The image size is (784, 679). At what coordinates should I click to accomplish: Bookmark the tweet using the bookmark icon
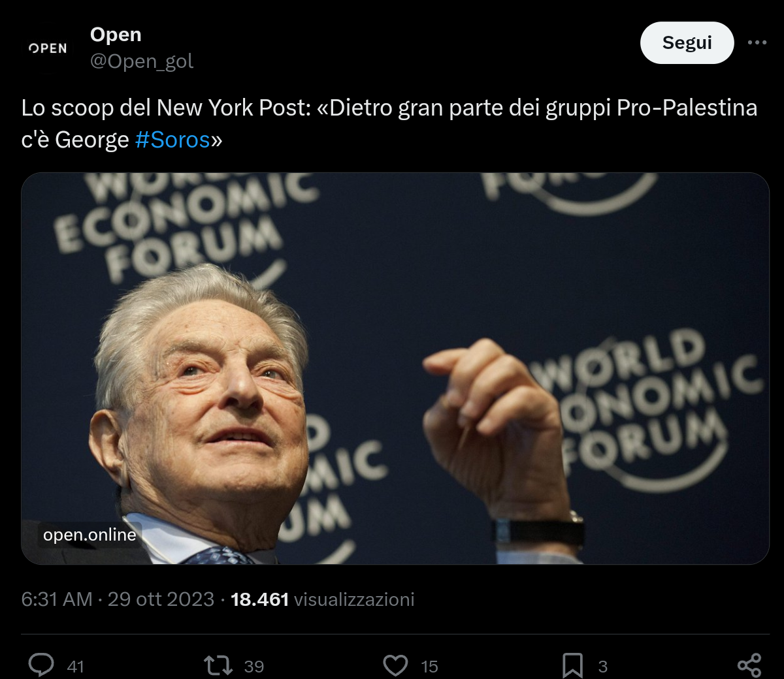point(574,665)
